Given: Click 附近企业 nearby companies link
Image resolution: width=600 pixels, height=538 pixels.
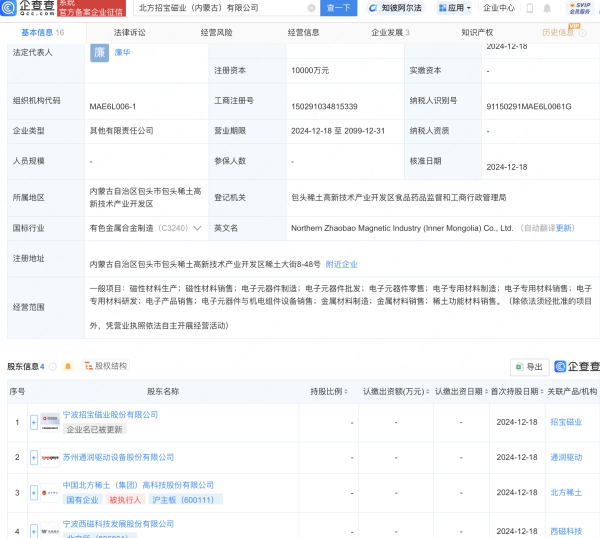Looking at the screenshot, I should click(341, 264).
